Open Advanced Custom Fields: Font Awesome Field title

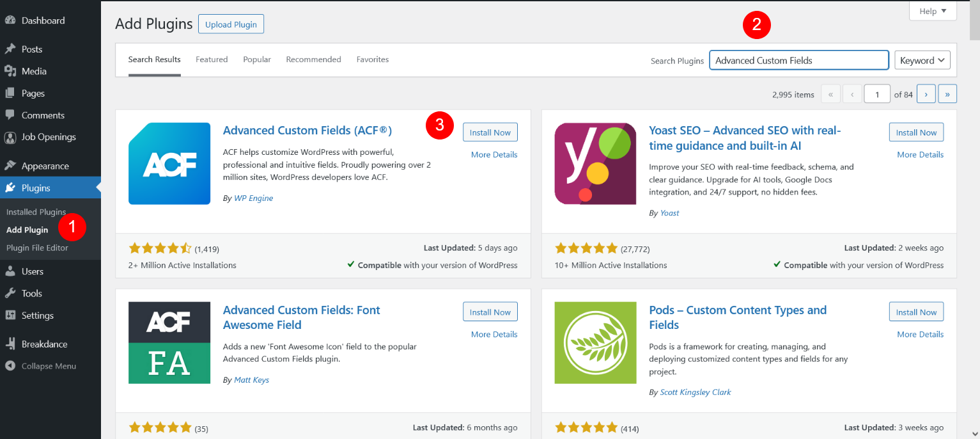coord(302,317)
